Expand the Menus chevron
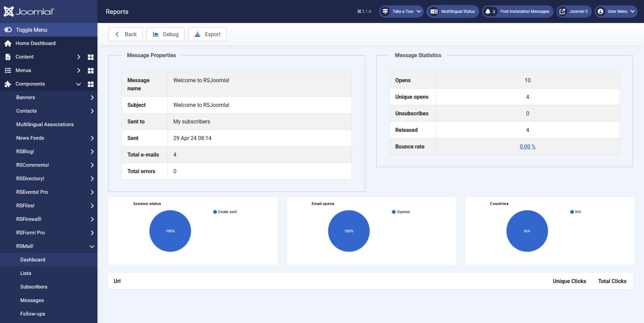Screen dimensions: 644x323 (78, 70)
